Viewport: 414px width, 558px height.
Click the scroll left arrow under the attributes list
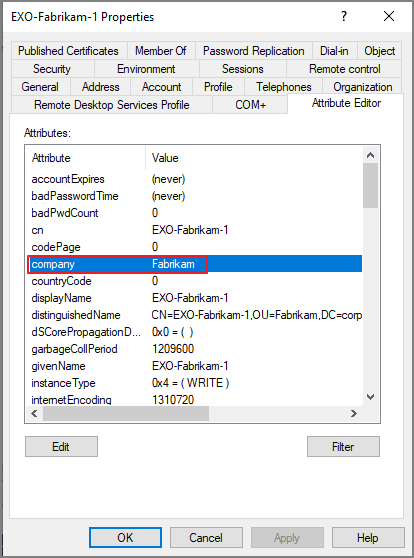(34, 414)
